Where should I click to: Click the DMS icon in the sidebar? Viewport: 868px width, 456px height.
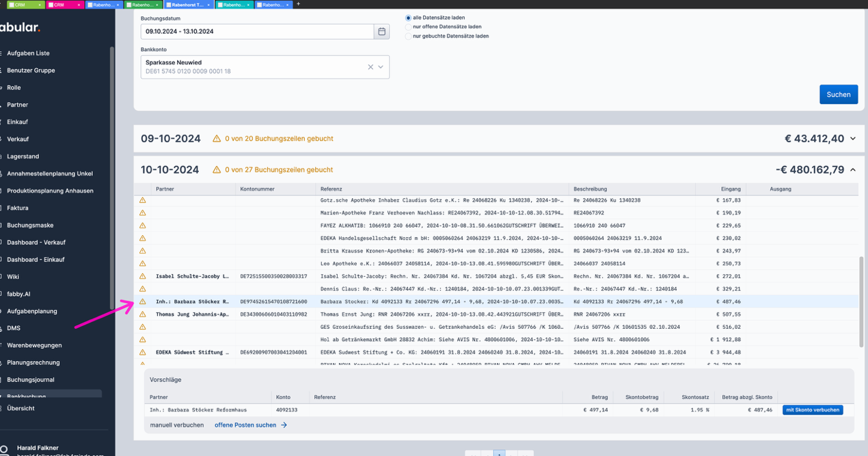click(x=3, y=327)
